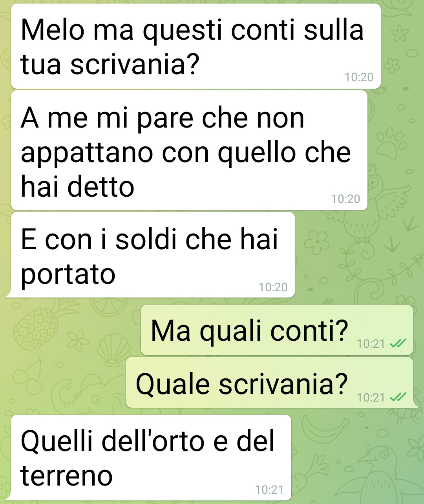Click the 10:21 timestamp beside 'Ma quali conti?'
The image size is (424, 504).
coord(371,344)
